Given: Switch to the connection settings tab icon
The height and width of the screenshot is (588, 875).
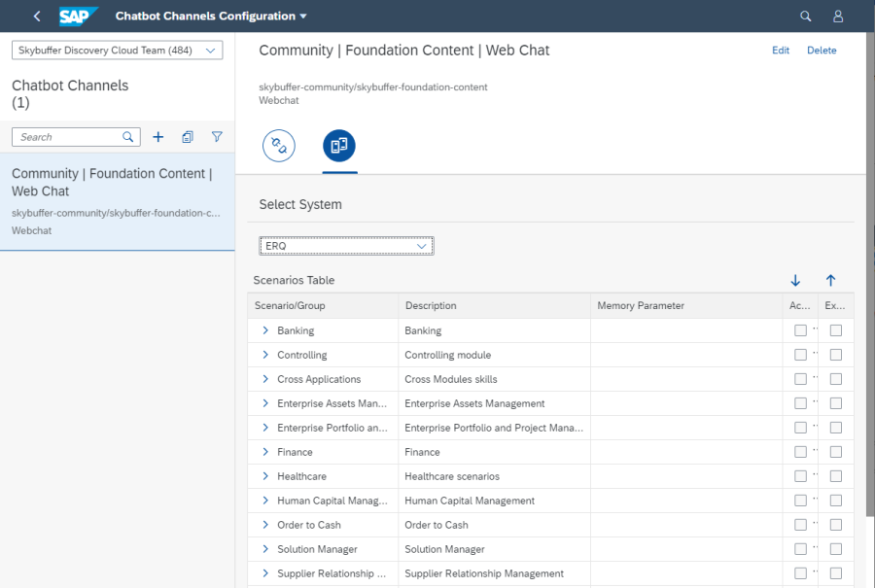Looking at the screenshot, I should [278, 146].
